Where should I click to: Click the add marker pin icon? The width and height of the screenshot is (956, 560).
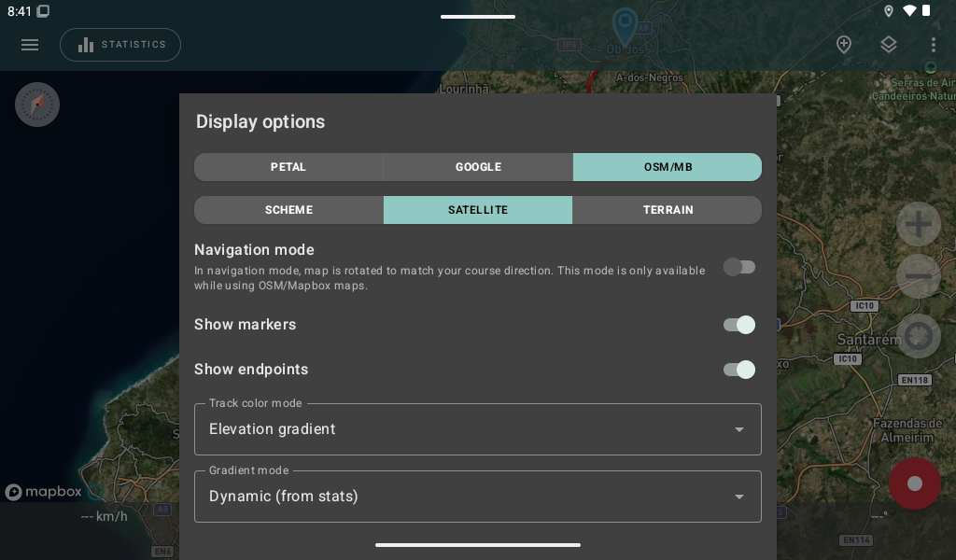[844, 45]
